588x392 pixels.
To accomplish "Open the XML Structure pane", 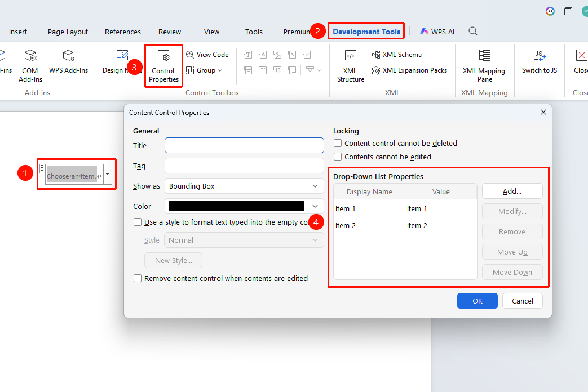I will tap(350, 66).
